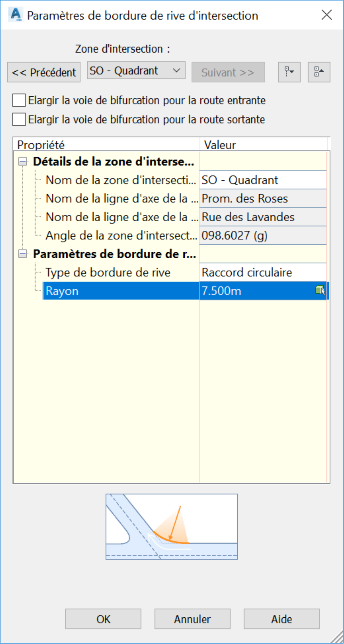
Task: Click the Suivant >> button
Action: pyautogui.click(x=228, y=72)
